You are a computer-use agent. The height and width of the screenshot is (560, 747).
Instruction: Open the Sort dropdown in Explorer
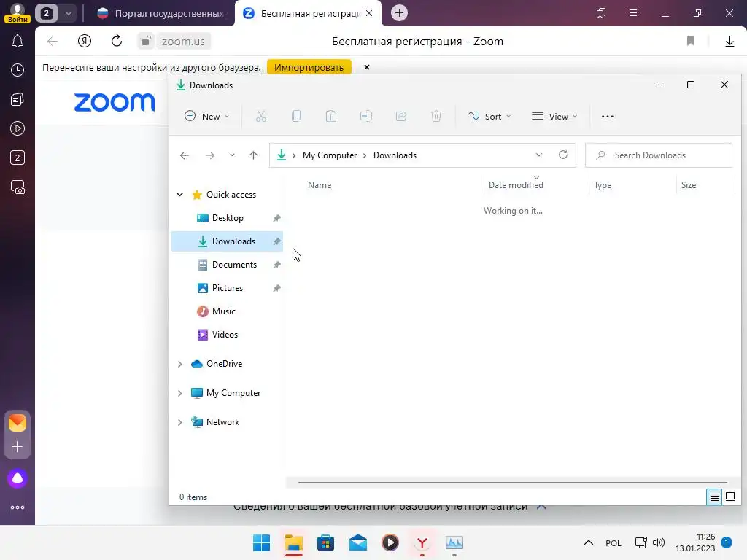[489, 116]
